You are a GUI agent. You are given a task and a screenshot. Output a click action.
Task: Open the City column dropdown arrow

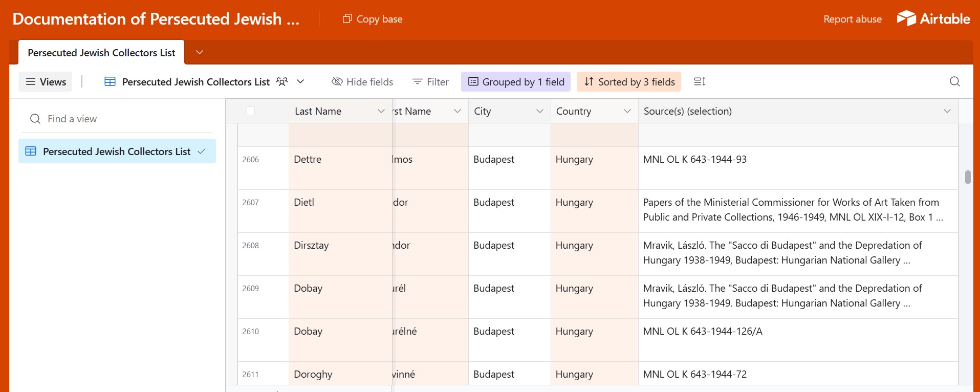pos(539,111)
